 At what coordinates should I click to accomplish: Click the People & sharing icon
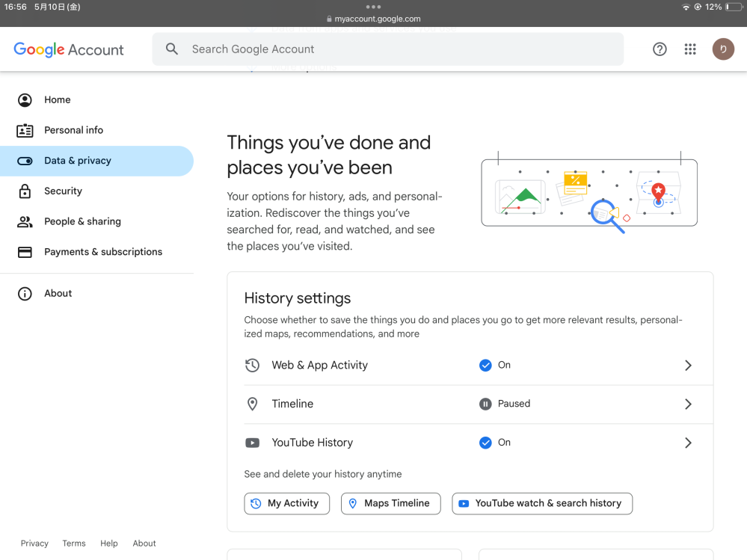coord(25,221)
